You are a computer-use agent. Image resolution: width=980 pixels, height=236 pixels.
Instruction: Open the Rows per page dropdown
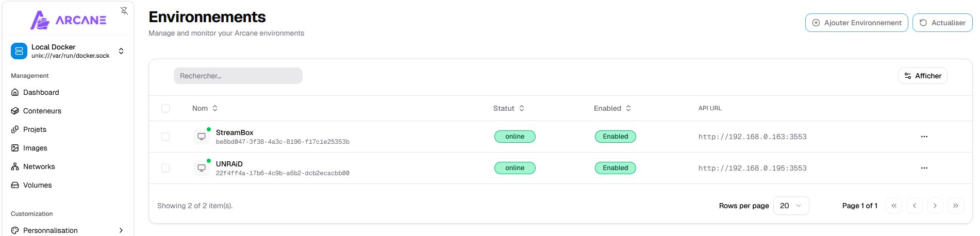(x=791, y=206)
